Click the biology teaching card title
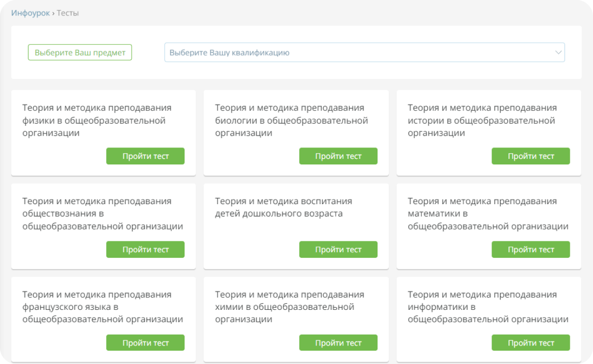The image size is (593, 364). [x=291, y=121]
